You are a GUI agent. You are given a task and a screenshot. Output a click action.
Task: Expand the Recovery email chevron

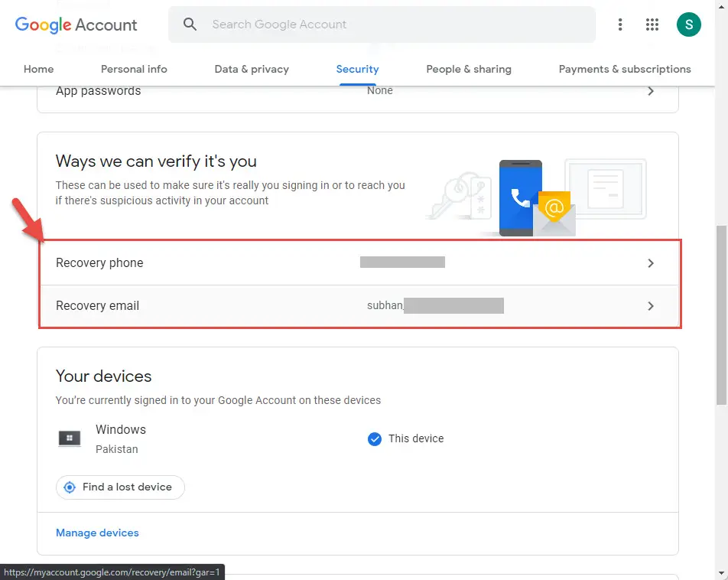coord(651,306)
